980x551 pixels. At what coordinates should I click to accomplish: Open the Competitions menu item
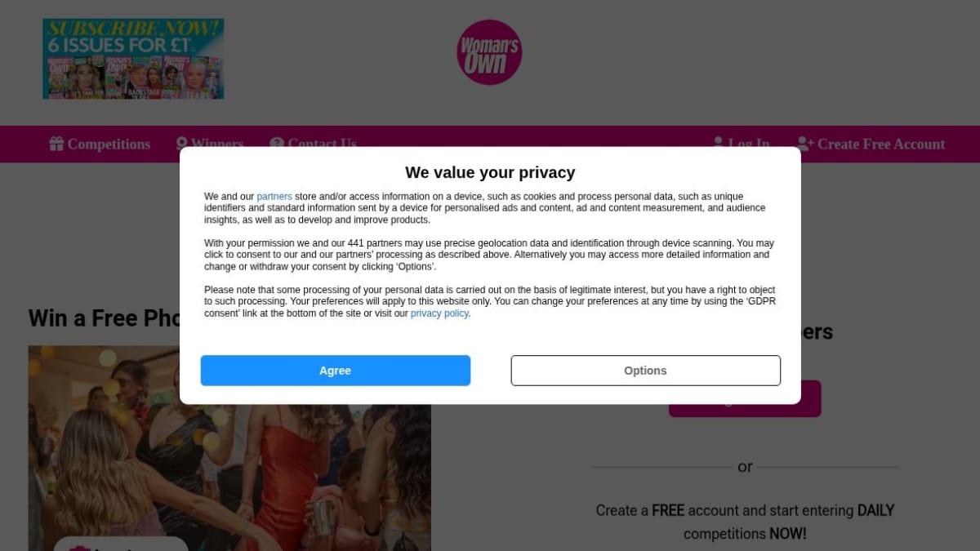click(109, 144)
